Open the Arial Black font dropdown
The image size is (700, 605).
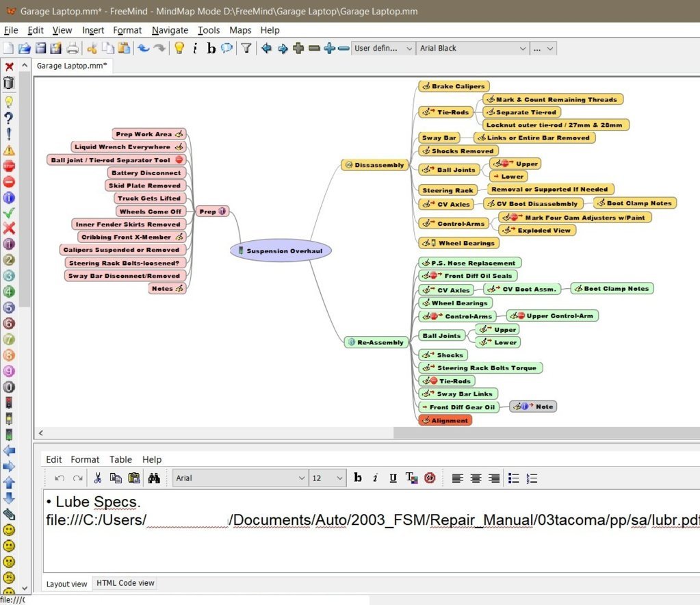click(473, 48)
